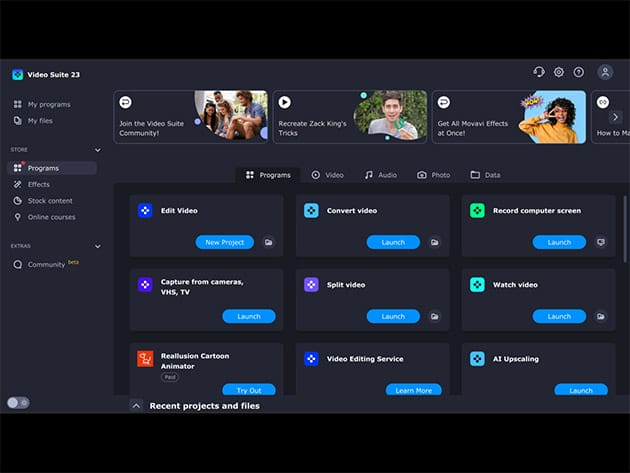630x473 pixels.
Task: Switch to the Photo tab
Action: [x=434, y=175]
